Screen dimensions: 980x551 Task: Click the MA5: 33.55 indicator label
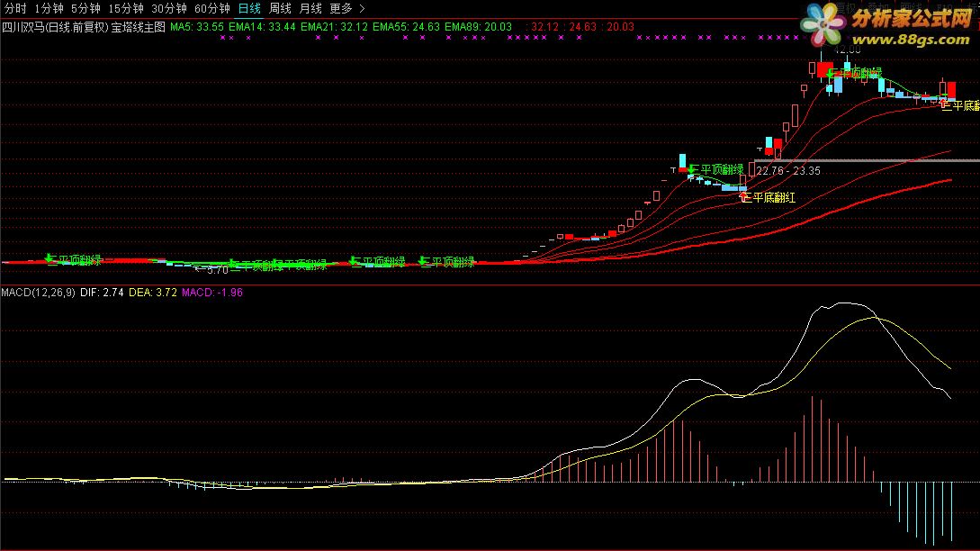click(x=197, y=27)
